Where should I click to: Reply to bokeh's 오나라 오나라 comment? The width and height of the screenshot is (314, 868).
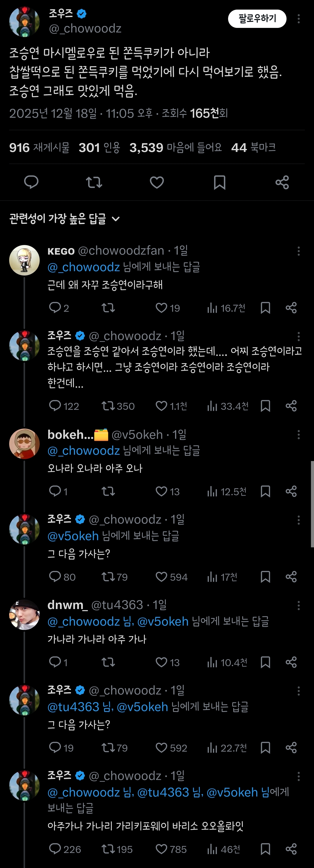pos(55,491)
